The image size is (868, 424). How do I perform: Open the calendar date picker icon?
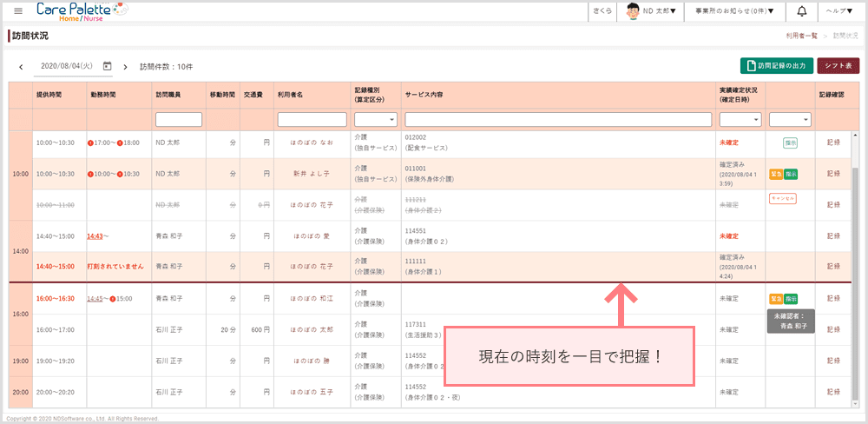pyautogui.click(x=107, y=66)
